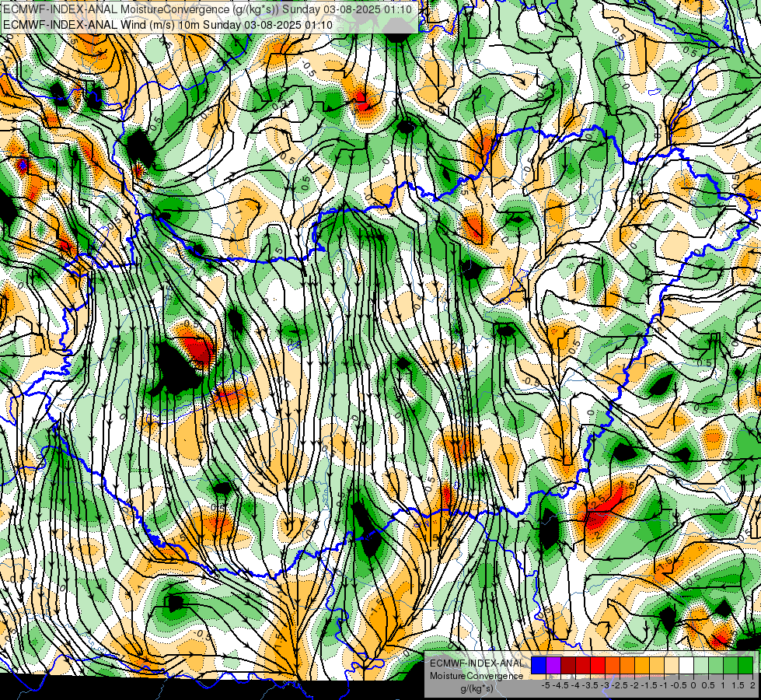Image resolution: width=761 pixels, height=700 pixels.
Task: Select the legend swatch between -4 and -3.5
Action: tap(583, 665)
